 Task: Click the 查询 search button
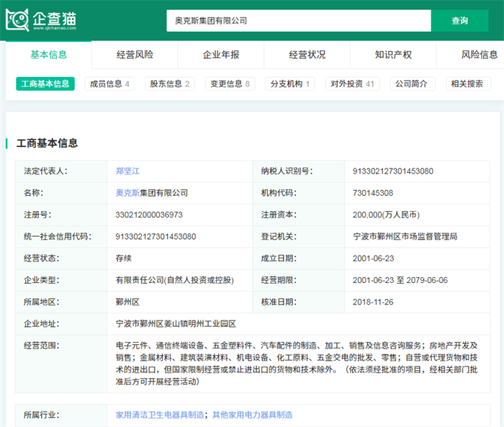459,21
